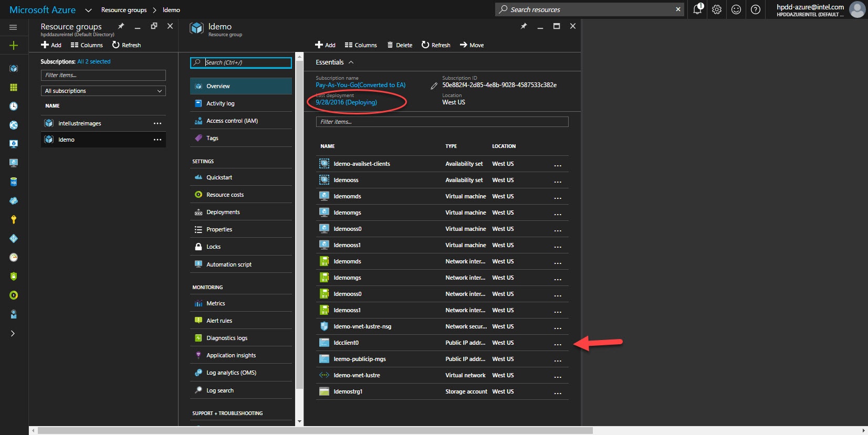Click the Search resources field
This screenshot has height=435, width=868.
[589, 9]
